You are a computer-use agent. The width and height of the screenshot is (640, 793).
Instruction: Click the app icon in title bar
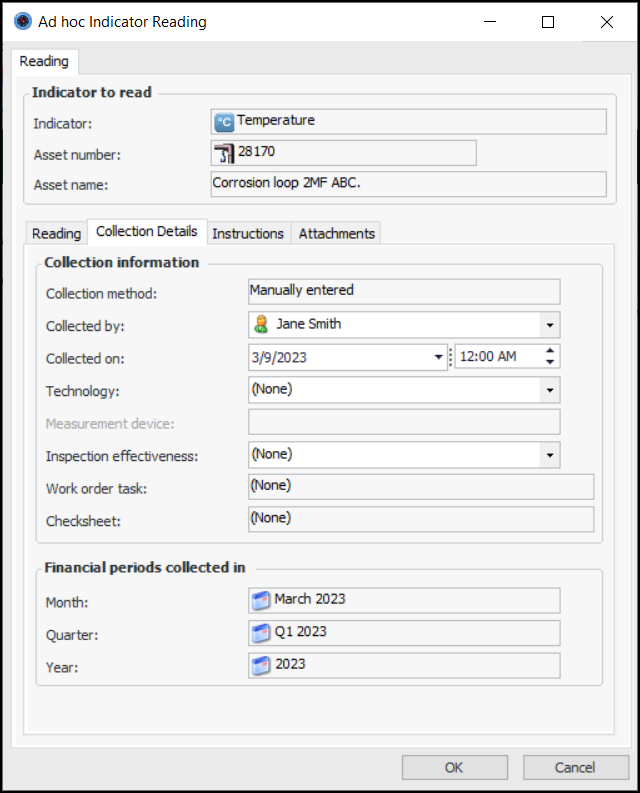coord(23,22)
